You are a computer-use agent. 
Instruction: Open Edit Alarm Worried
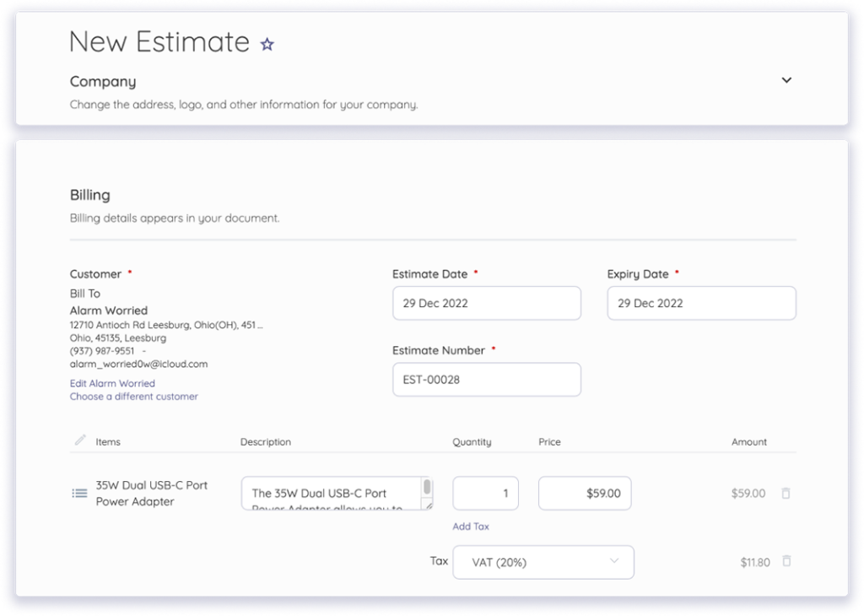click(112, 383)
